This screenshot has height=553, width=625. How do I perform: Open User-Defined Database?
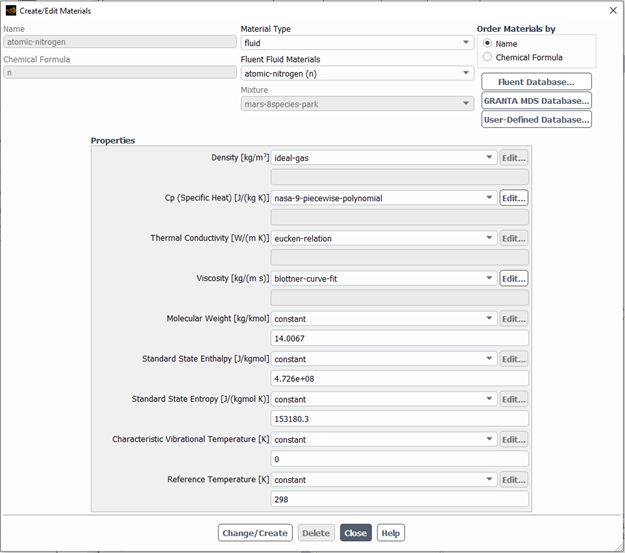536,120
